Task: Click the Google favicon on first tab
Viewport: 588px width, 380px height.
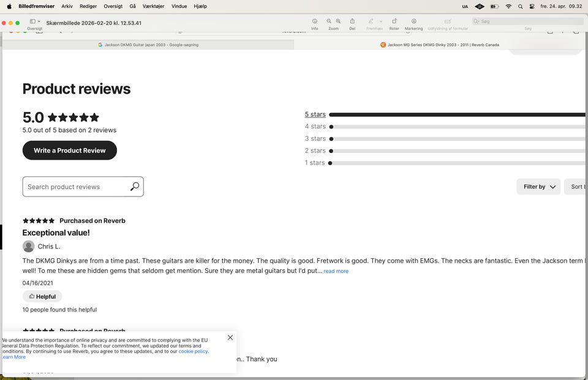Action: pyautogui.click(x=100, y=45)
